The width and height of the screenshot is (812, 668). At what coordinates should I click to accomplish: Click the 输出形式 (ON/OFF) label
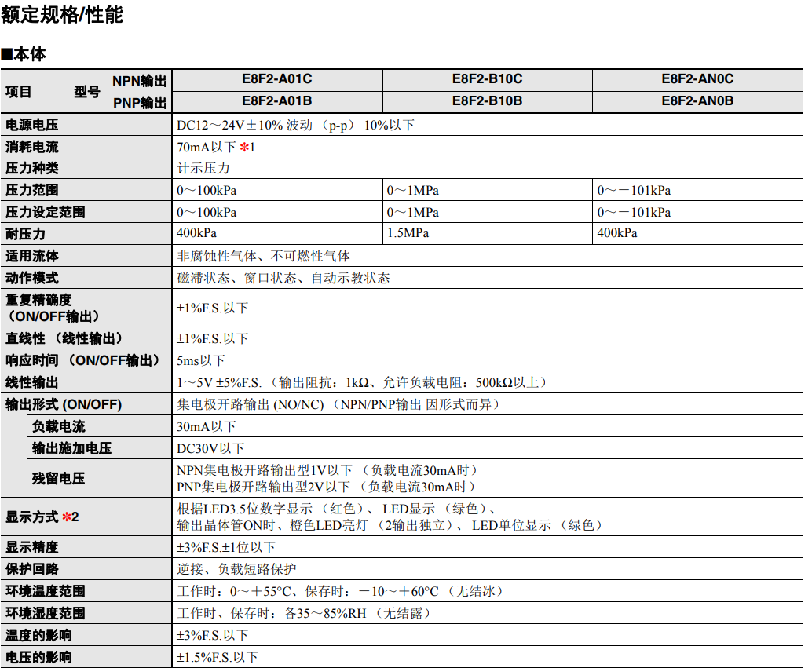[x=64, y=404]
